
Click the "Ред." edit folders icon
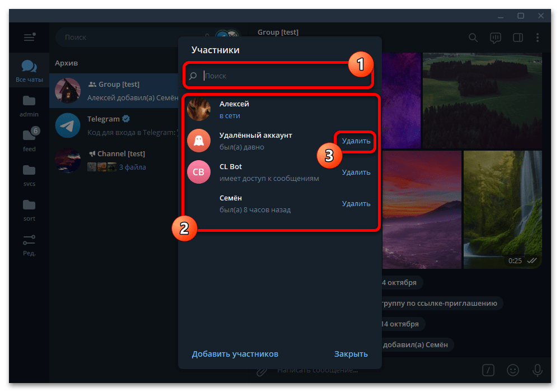coord(29,245)
